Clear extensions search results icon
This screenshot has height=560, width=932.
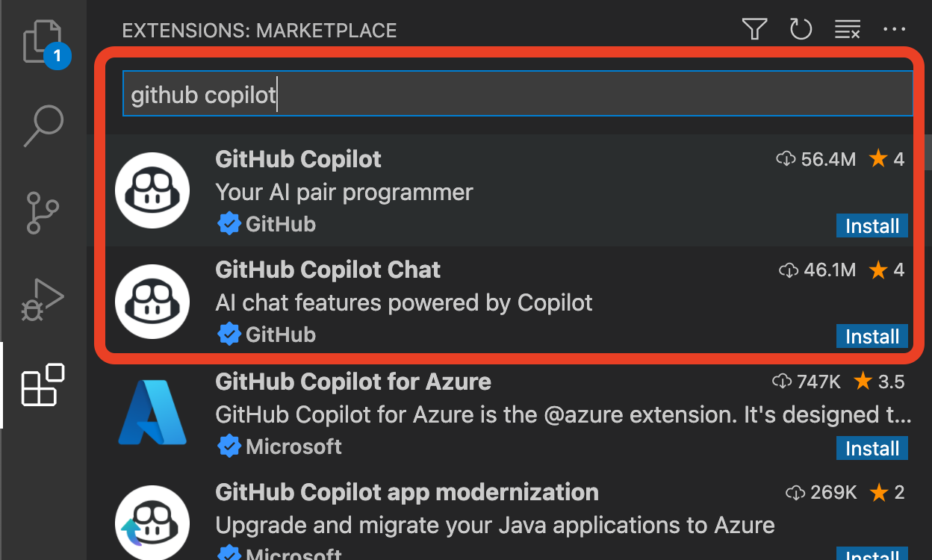847,30
